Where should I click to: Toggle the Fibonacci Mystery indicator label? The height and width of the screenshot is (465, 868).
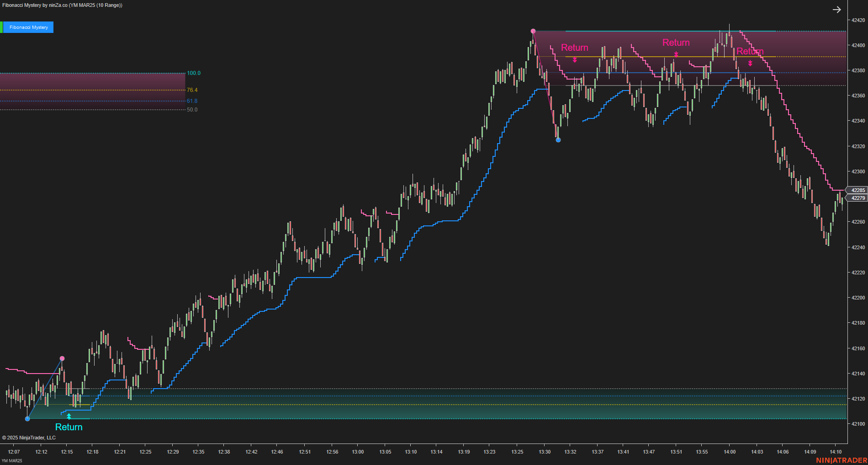[x=28, y=27]
